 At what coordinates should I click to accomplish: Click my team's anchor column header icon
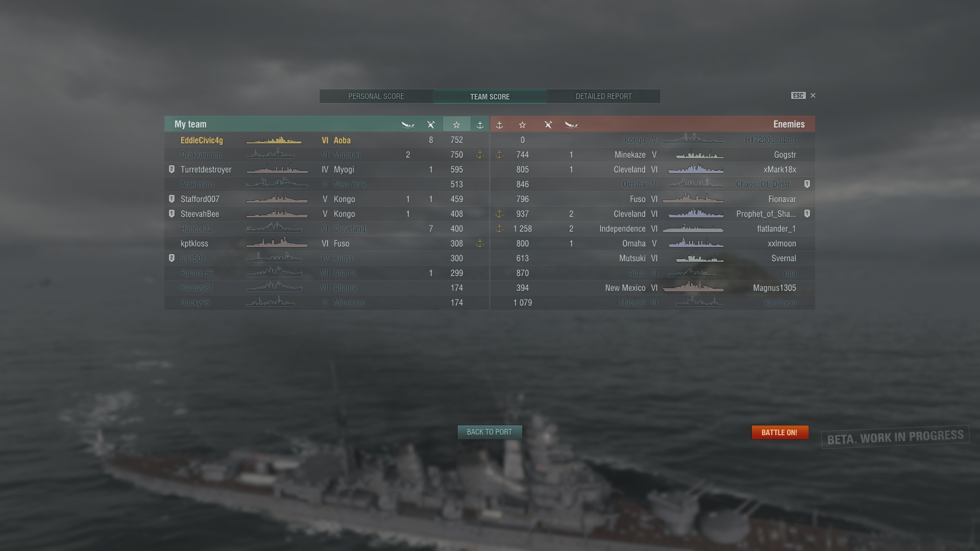pos(480,124)
